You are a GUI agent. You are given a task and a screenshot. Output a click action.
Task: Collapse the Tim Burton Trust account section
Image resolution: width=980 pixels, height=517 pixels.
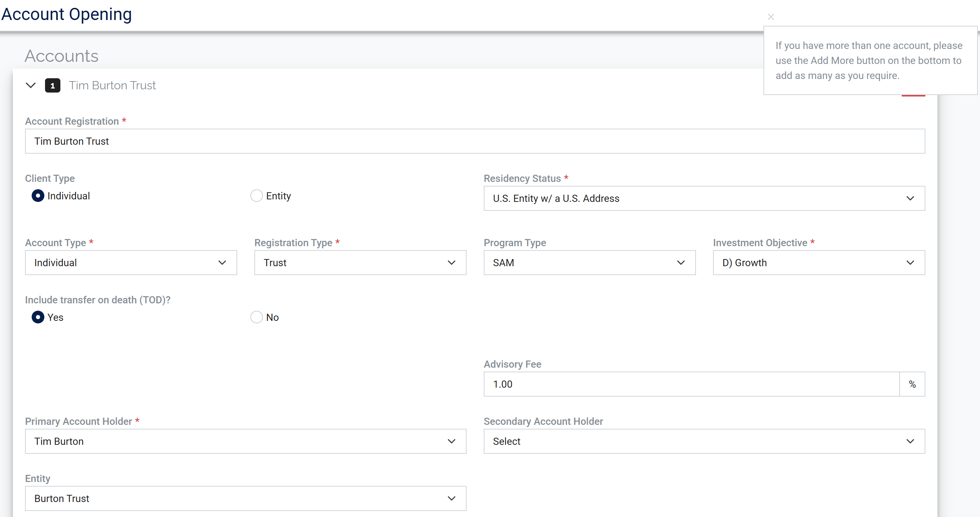(31, 85)
